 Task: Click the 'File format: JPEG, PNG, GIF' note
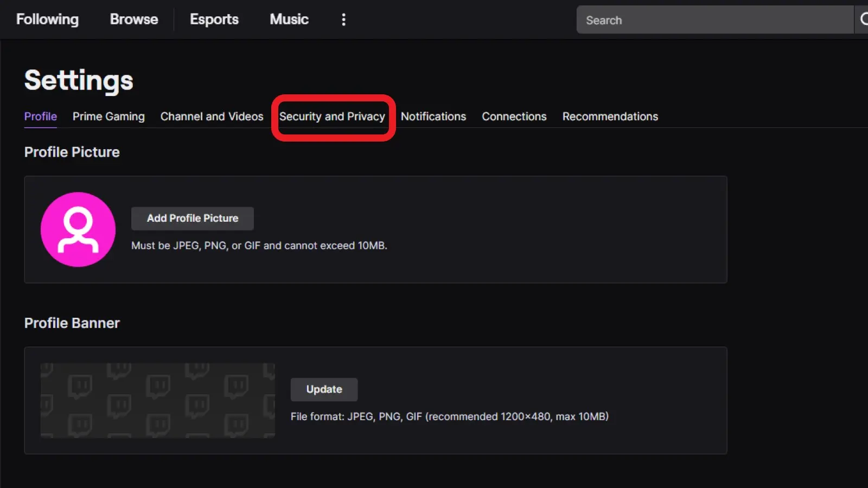(x=450, y=416)
